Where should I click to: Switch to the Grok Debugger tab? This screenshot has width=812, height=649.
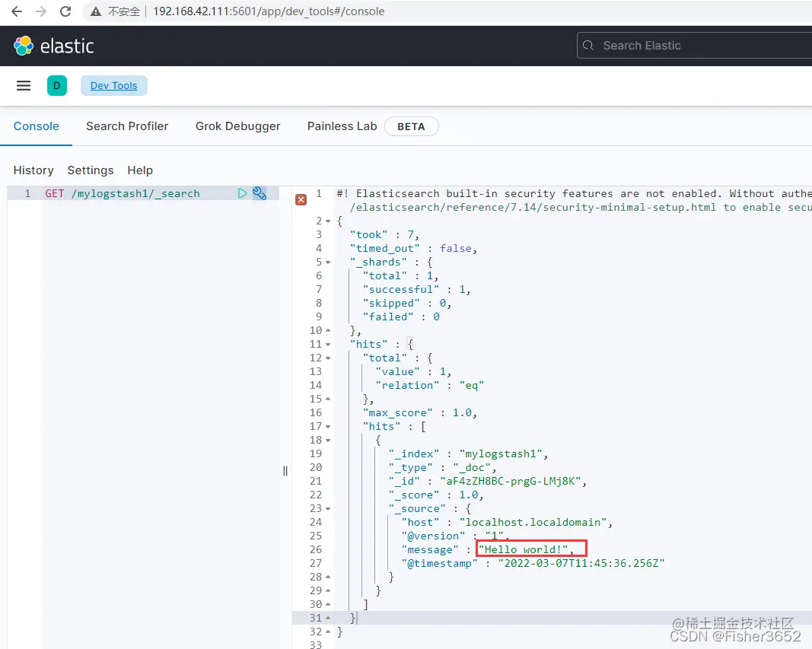point(237,126)
